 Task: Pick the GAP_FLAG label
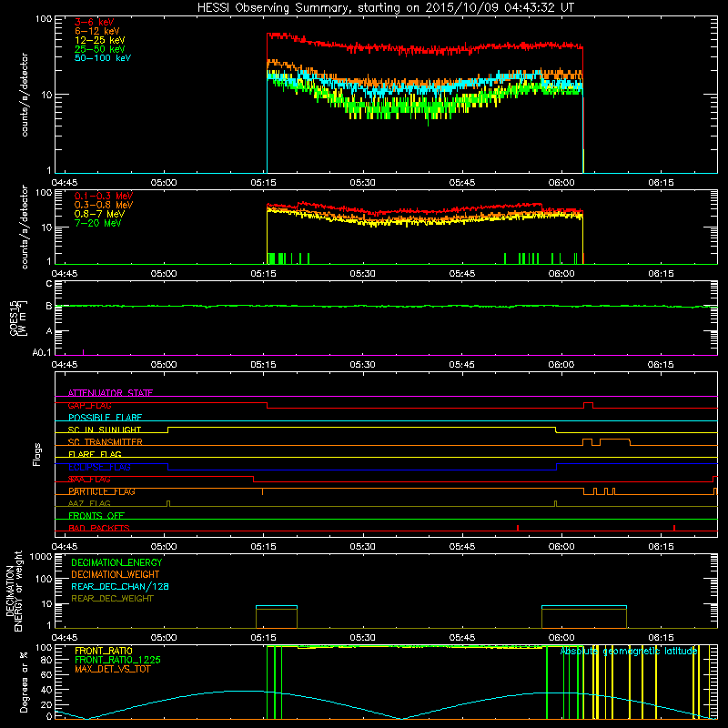click(89, 405)
